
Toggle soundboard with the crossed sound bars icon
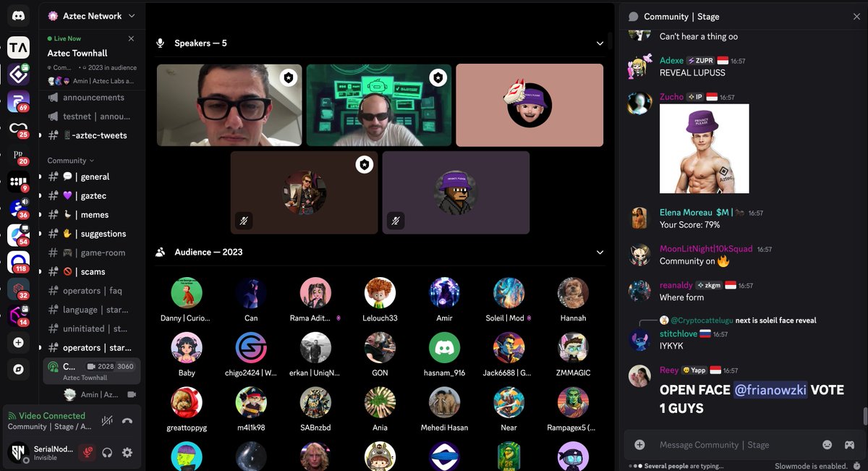107,420
